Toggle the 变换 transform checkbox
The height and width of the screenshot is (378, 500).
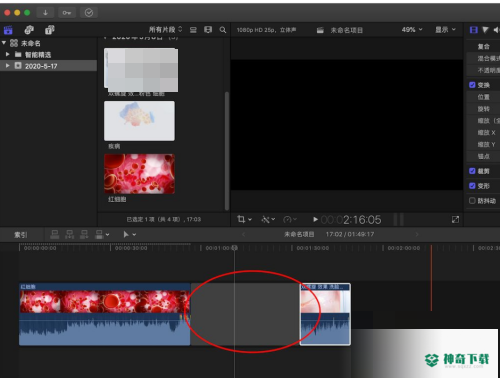click(472, 85)
